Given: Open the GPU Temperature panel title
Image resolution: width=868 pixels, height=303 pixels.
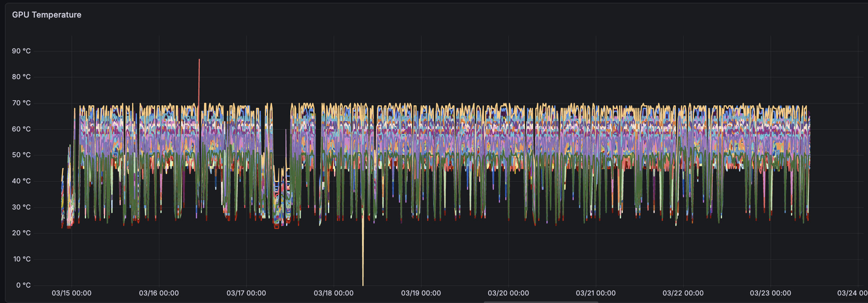Looking at the screenshot, I should pyautogui.click(x=47, y=15).
